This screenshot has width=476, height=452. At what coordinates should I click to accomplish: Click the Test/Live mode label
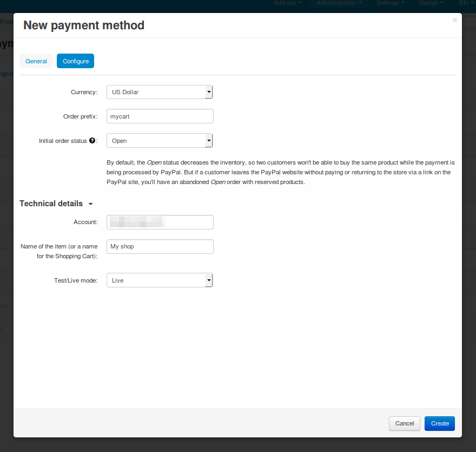pyautogui.click(x=76, y=280)
